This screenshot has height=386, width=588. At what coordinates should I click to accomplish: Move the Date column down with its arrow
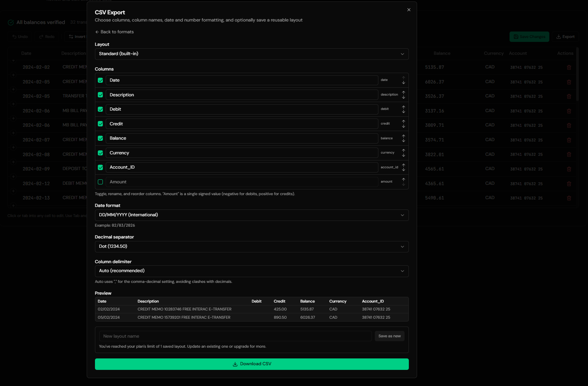click(403, 82)
